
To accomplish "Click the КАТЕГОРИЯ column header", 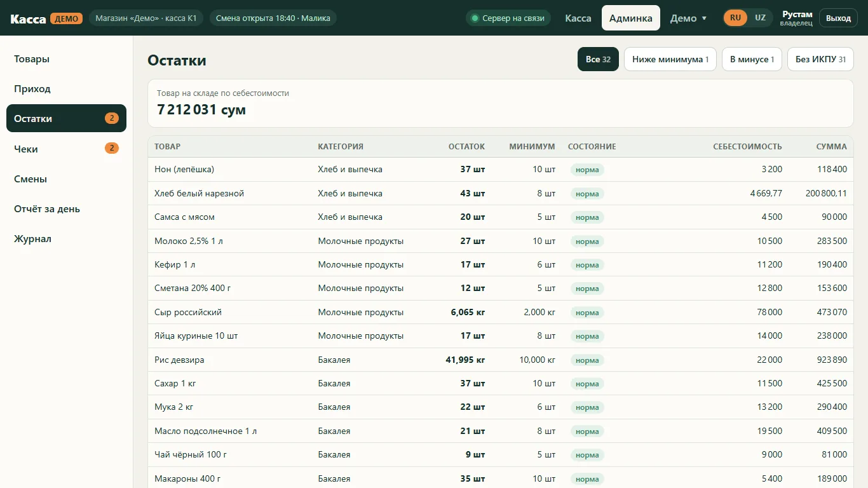I will click(x=341, y=147).
